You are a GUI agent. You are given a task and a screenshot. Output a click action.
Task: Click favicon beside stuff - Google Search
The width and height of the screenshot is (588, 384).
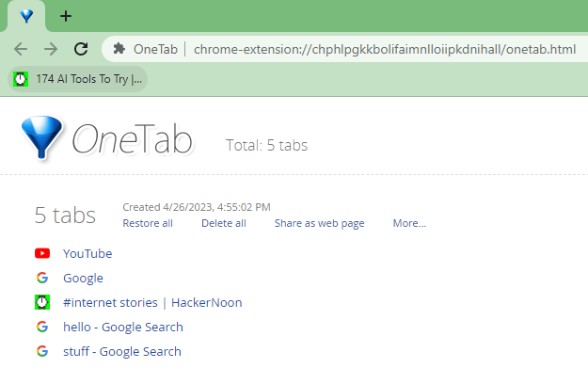tap(42, 351)
